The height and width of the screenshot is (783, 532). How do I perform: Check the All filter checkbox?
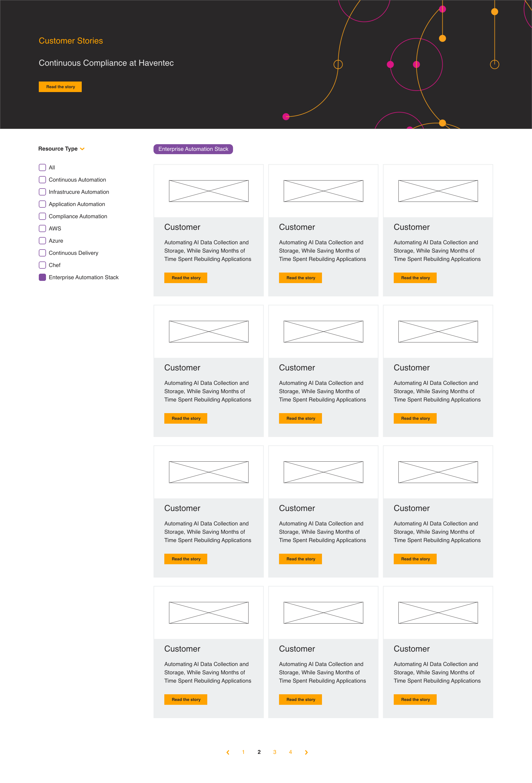tap(42, 167)
